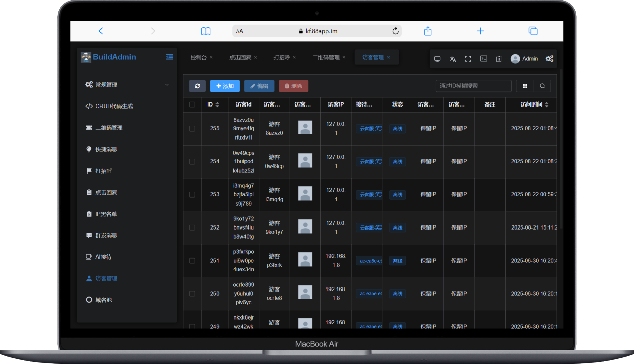Expand the 常规管理 sidebar menu group
634x364 pixels.
127,85
